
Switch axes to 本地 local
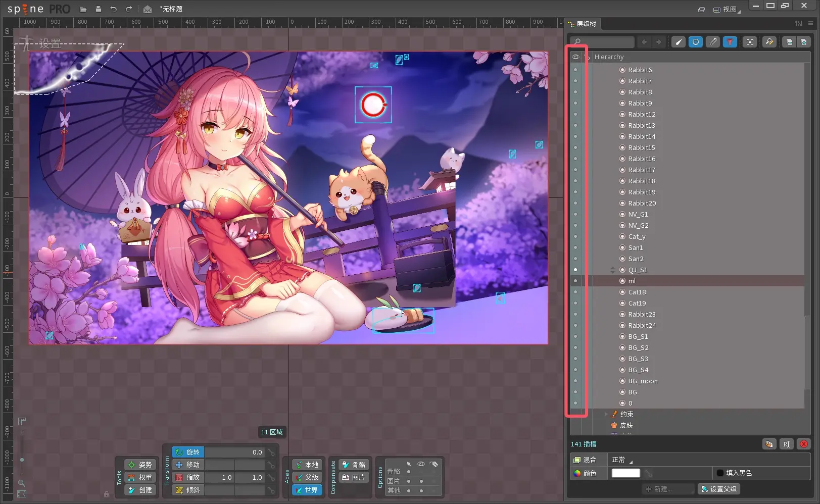[x=307, y=465]
